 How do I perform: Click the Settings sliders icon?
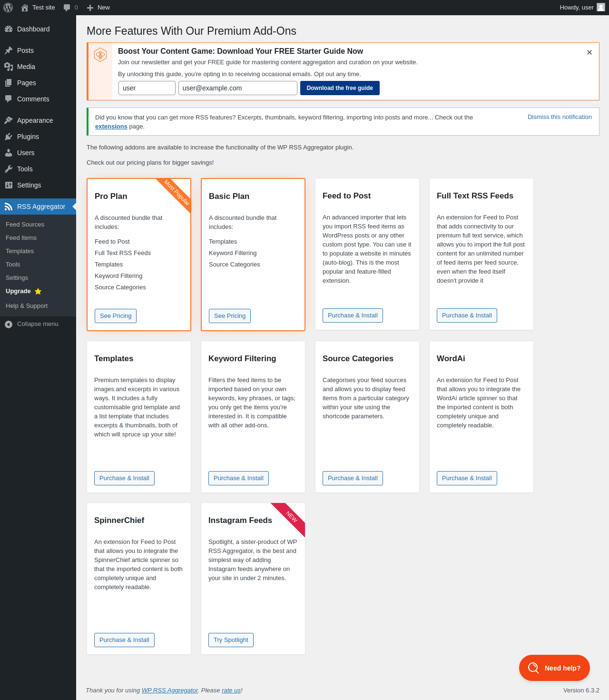click(x=9, y=185)
